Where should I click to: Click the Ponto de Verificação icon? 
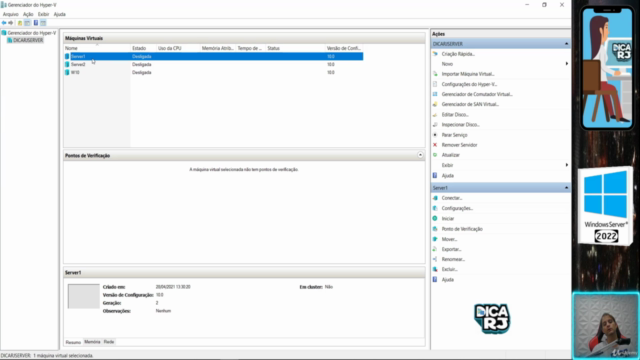[435, 229]
